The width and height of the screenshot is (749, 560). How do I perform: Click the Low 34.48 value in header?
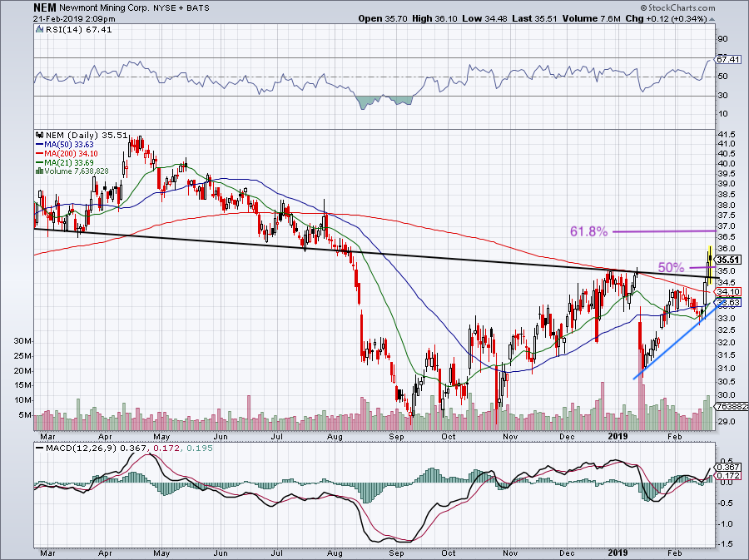pyautogui.click(x=484, y=18)
